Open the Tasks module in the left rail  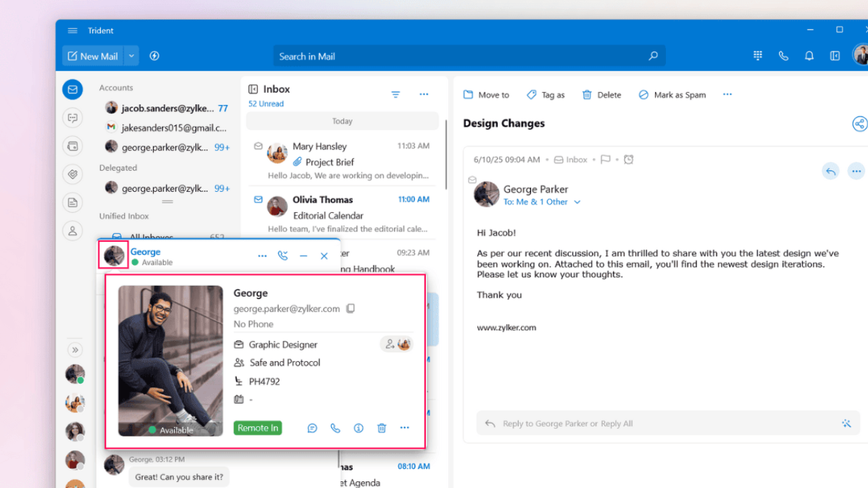pyautogui.click(x=73, y=174)
